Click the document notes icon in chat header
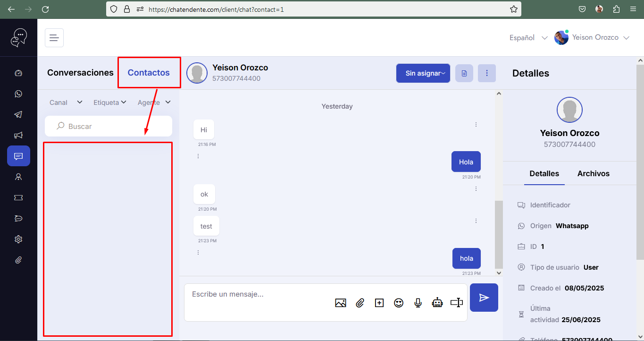The image size is (644, 341). [464, 73]
